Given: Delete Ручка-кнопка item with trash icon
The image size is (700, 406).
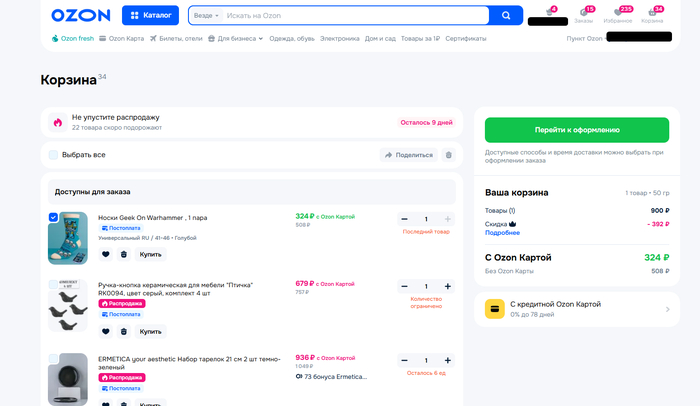Looking at the screenshot, I should [124, 331].
